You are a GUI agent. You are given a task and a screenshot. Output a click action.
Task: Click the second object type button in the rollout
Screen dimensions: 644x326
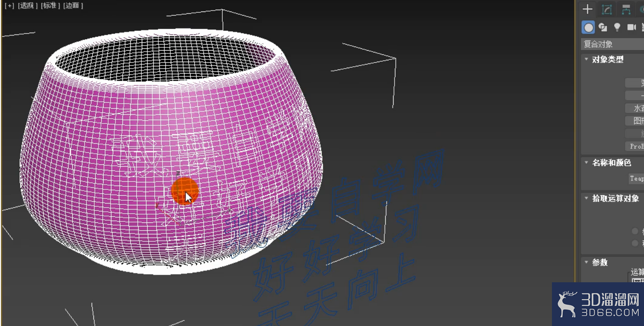[634, 95]
